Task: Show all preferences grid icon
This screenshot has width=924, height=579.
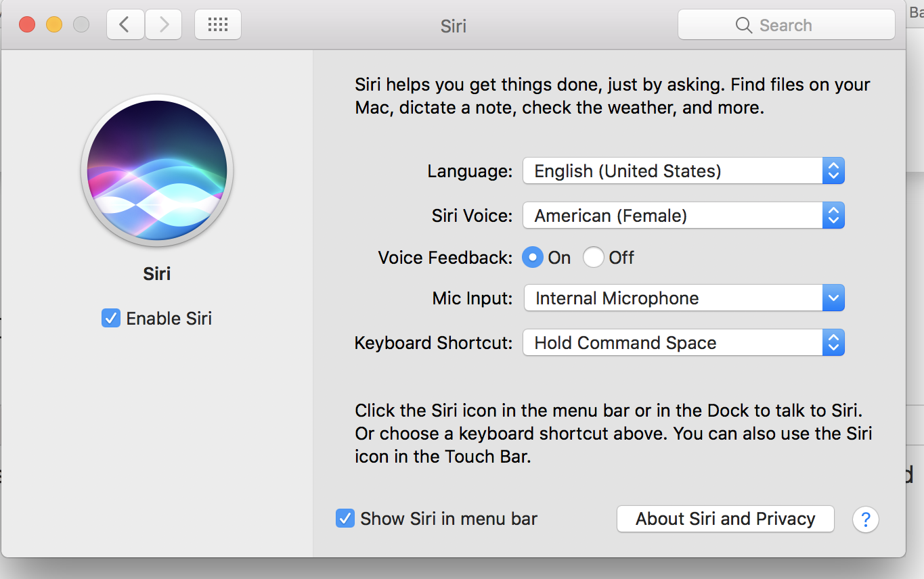Action: click(x=218, y=25)
